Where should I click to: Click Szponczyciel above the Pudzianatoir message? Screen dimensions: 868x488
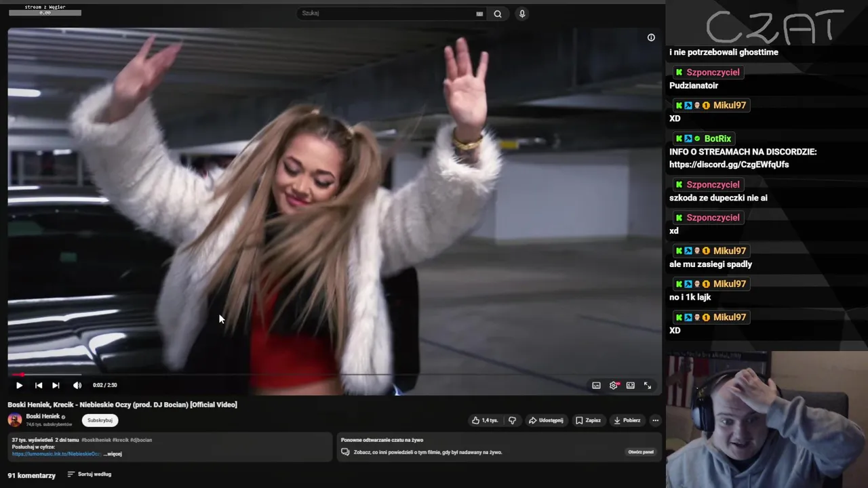(x=713, y=73)
